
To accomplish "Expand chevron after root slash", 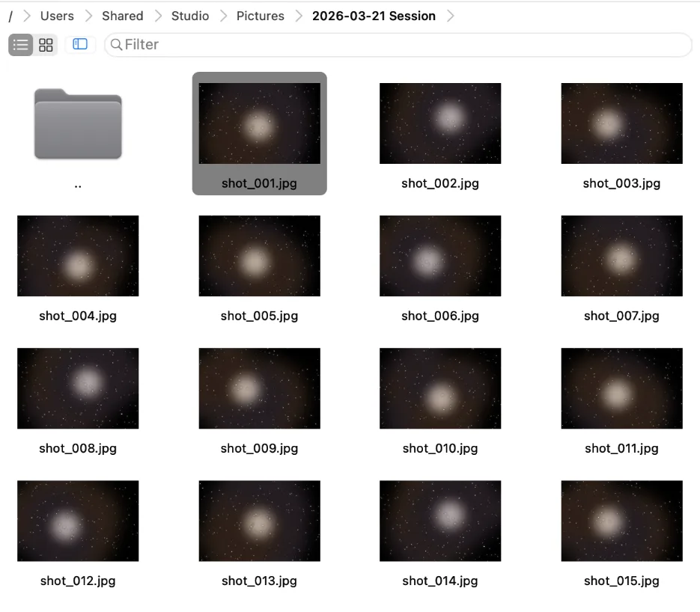I will pos(27,16).
